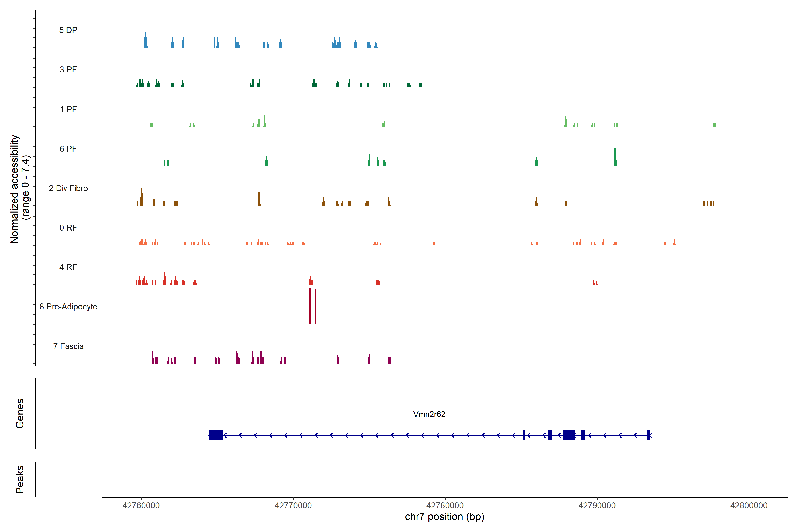Click the 3 PF track label

click(x=68, y=70)
